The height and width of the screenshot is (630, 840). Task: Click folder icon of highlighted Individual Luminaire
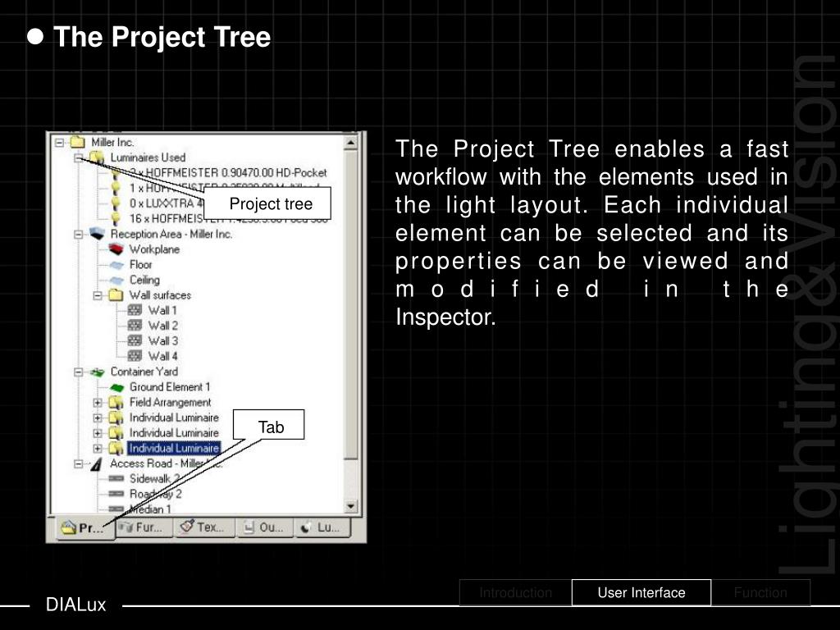(116, 448)
